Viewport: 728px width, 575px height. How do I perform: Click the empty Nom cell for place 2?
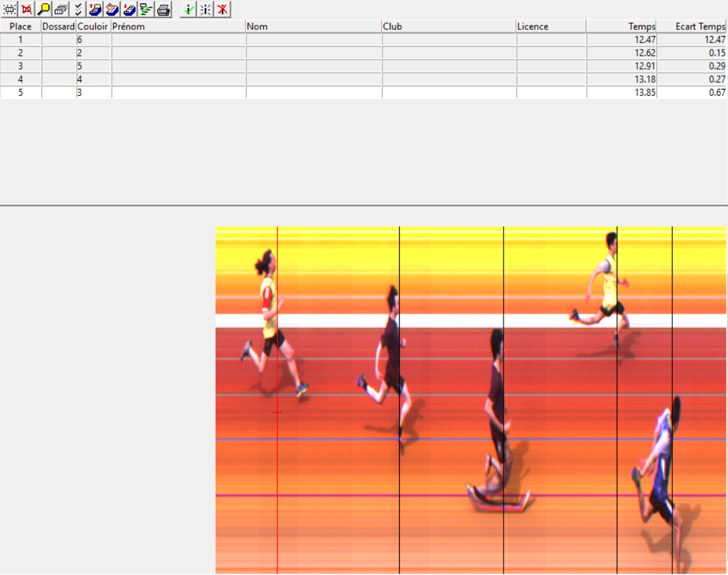tap(314, 53)
